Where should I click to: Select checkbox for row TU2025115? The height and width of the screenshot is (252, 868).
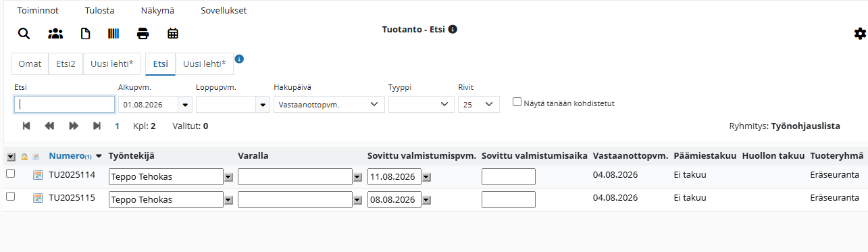tap(11, 196)
